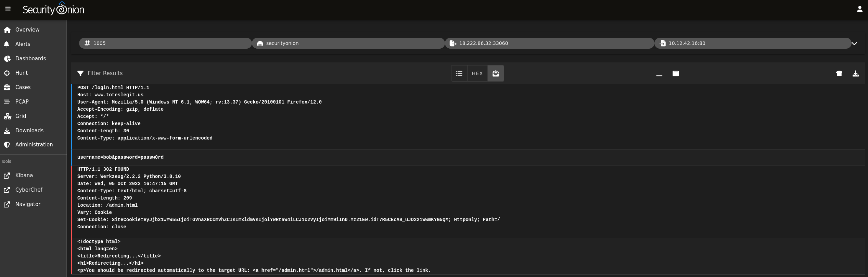The image size is (868, 277).
Task: Click the Server: Werkzeug/2.2.2 line
Action: click(129, 177)
